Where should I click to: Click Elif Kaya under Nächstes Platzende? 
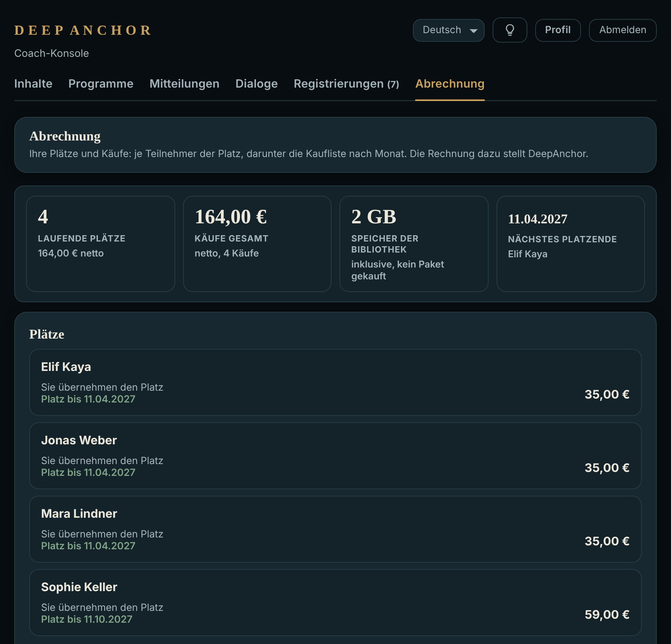click(x=527, y=254)
